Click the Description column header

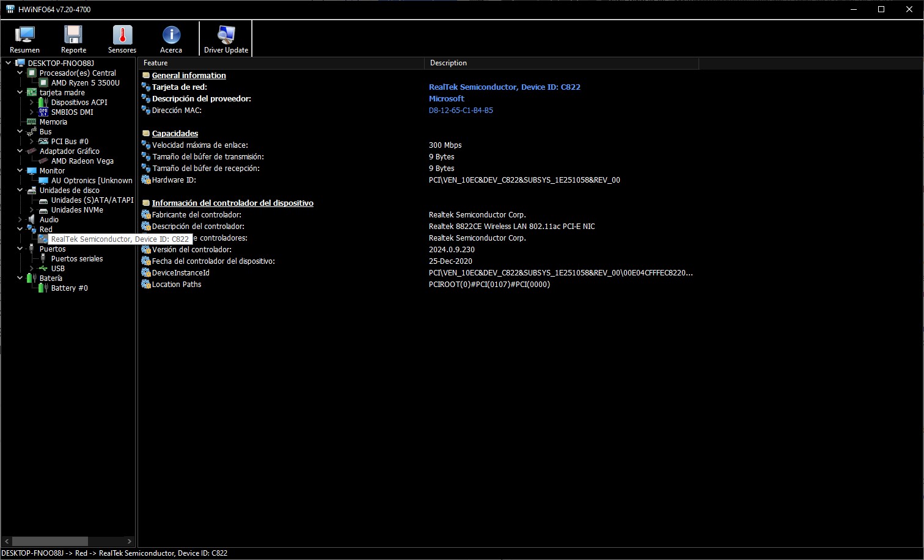(562, 63)
